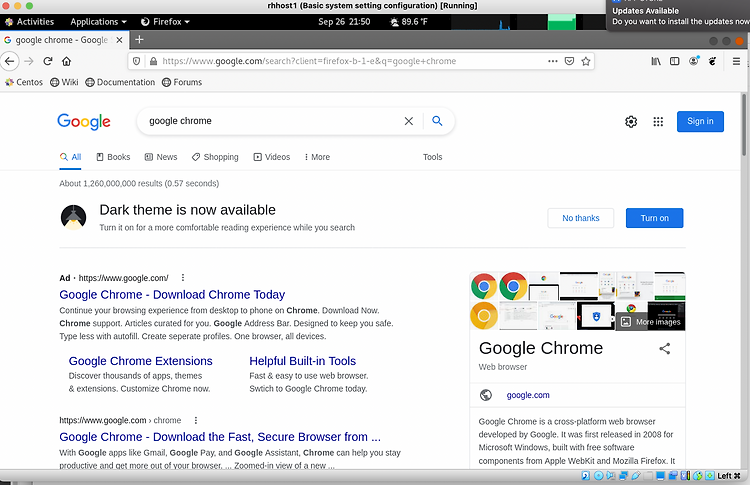Open options dots next to the Ad URL

point(183,277)
